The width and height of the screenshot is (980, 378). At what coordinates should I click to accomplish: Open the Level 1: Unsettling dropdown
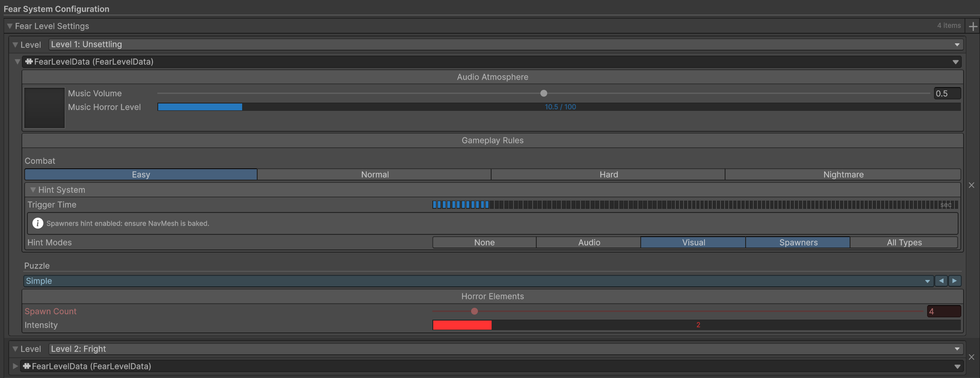point(505,44)
